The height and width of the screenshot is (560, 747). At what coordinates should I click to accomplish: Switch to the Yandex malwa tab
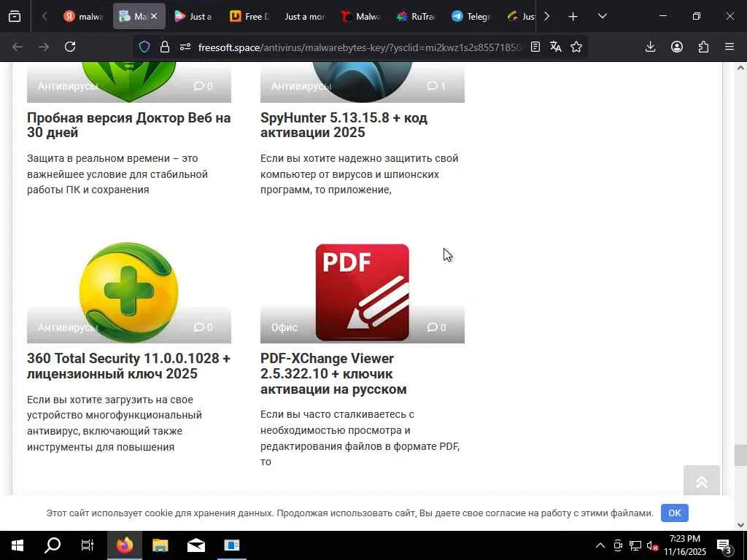pos(84,16)
